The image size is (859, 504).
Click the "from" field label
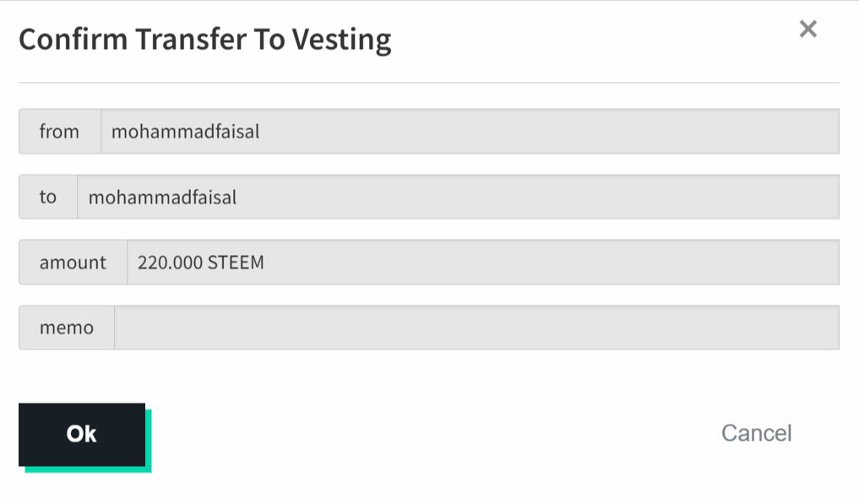[59, 132]
